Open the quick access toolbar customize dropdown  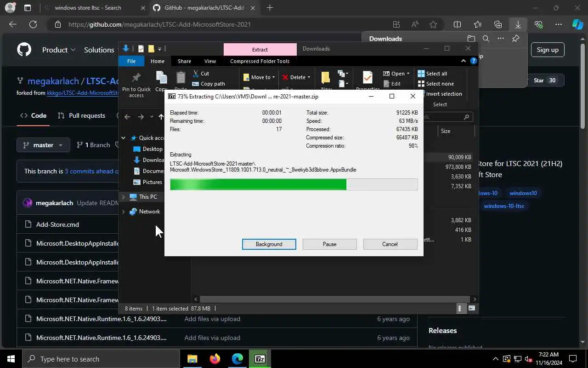[159, 49]
